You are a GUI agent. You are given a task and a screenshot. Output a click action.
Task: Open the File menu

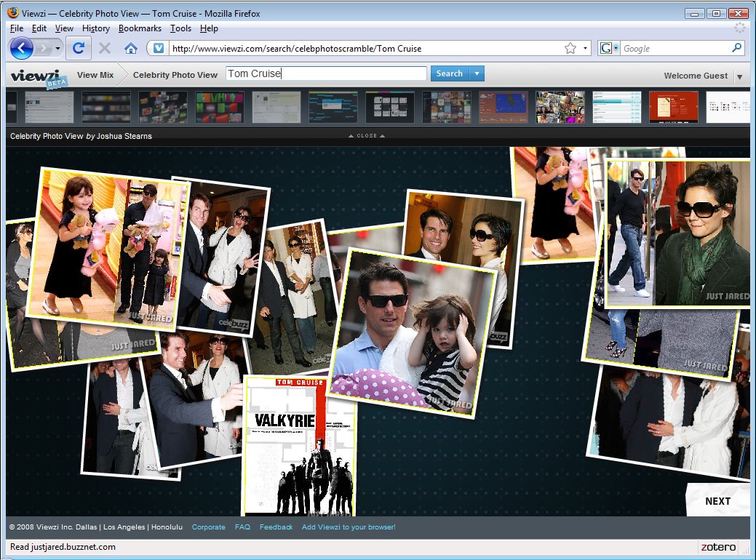(17, 28)
